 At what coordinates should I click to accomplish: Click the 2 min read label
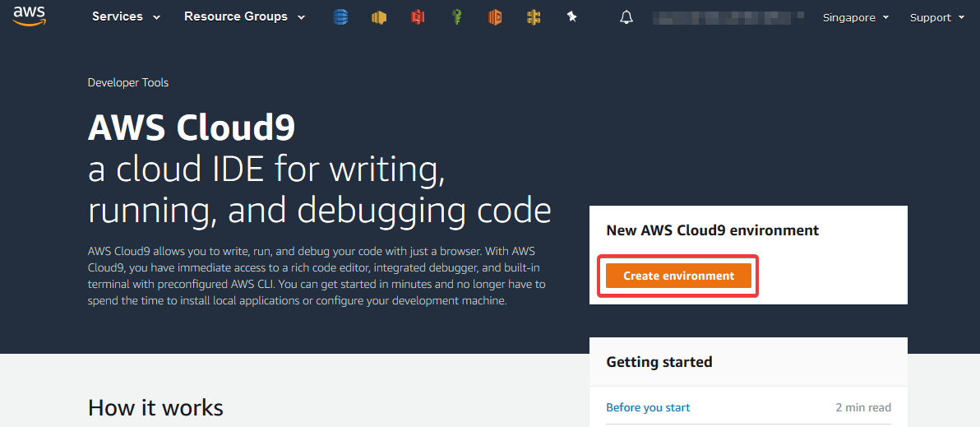point(863,407)
